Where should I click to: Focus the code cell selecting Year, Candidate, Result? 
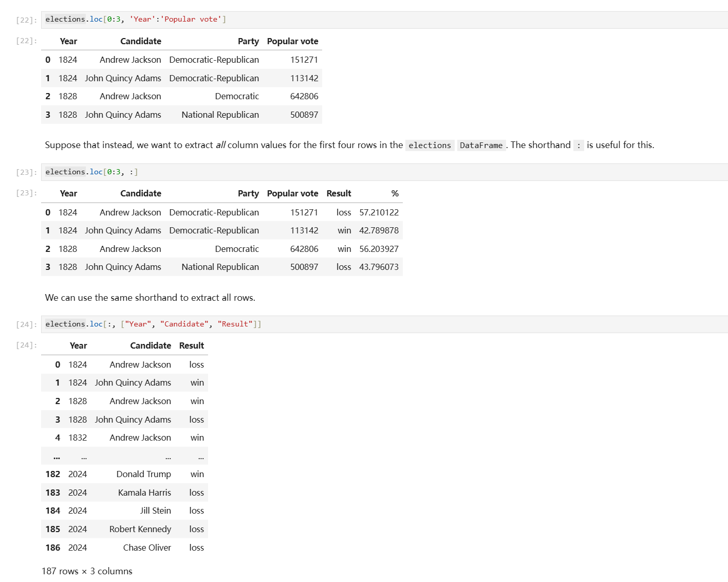(360, 324)
